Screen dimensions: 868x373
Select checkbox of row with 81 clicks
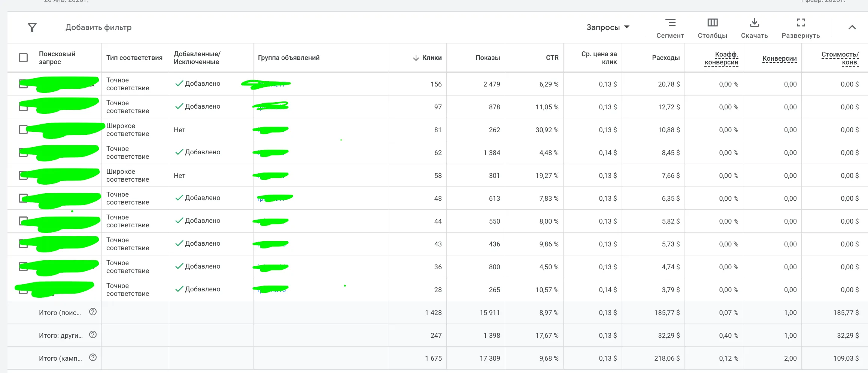(23, 130)
